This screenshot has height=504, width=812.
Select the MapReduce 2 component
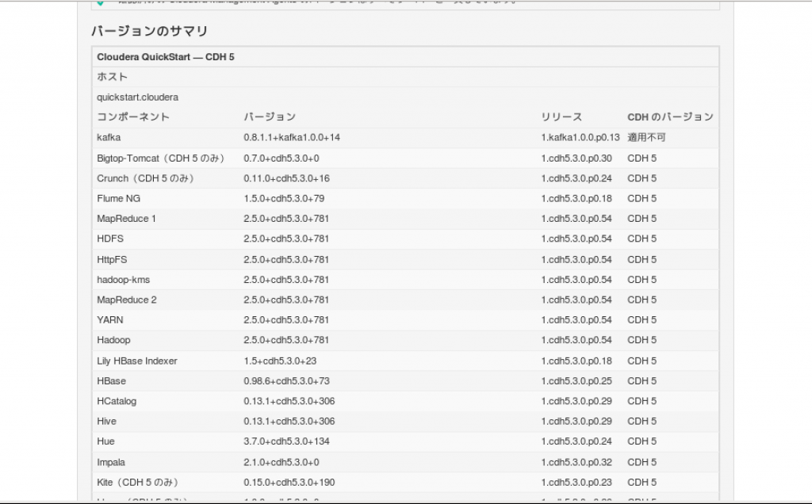pos(127,300)
